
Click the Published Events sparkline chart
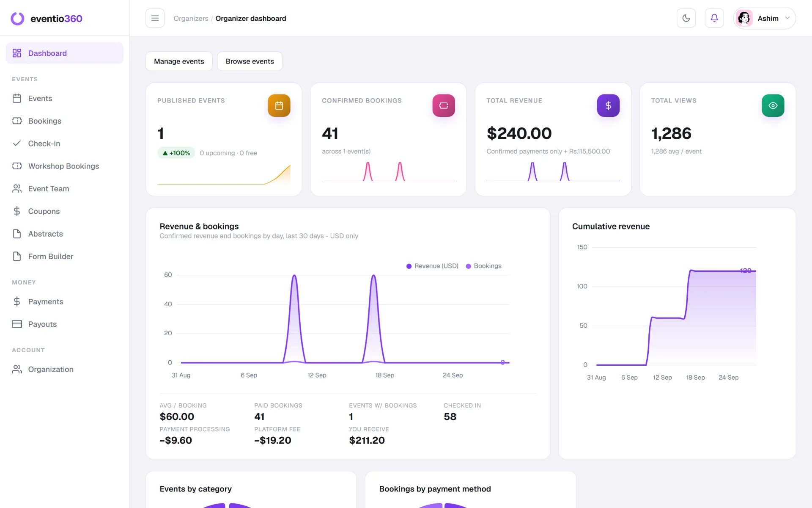point(224,174)
